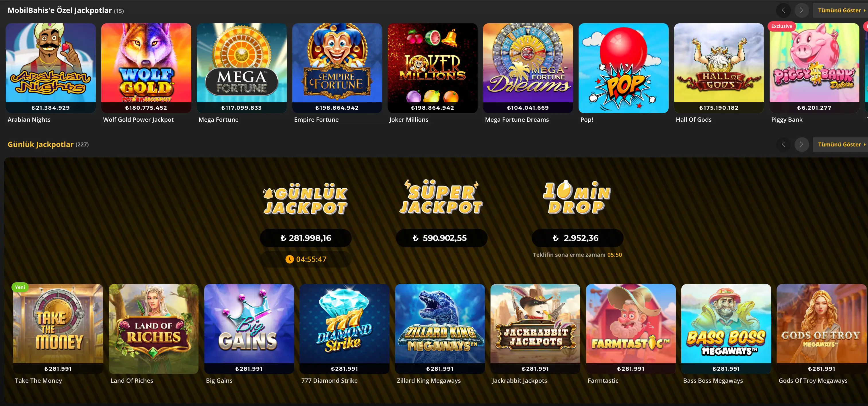Click the Günlük Jackpot logo
The width and height of the screenshot is (868, 406).
click(x=305, y=199)
